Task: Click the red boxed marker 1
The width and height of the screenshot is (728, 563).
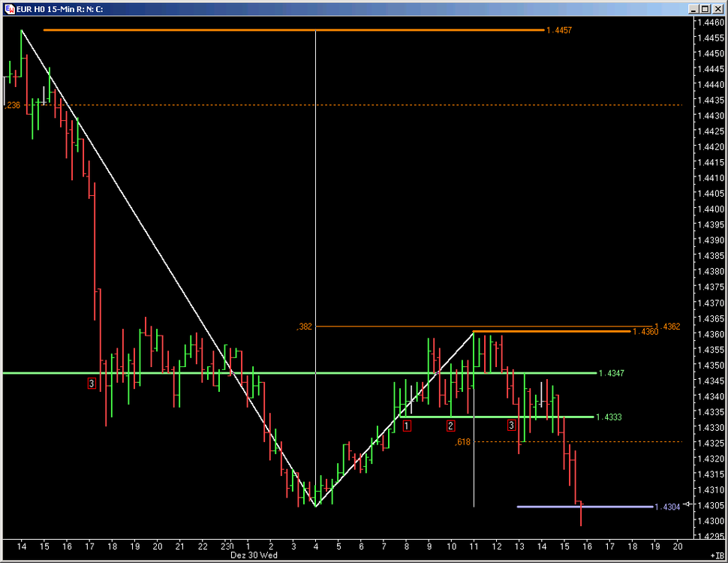Action: [x=407, y=426]
